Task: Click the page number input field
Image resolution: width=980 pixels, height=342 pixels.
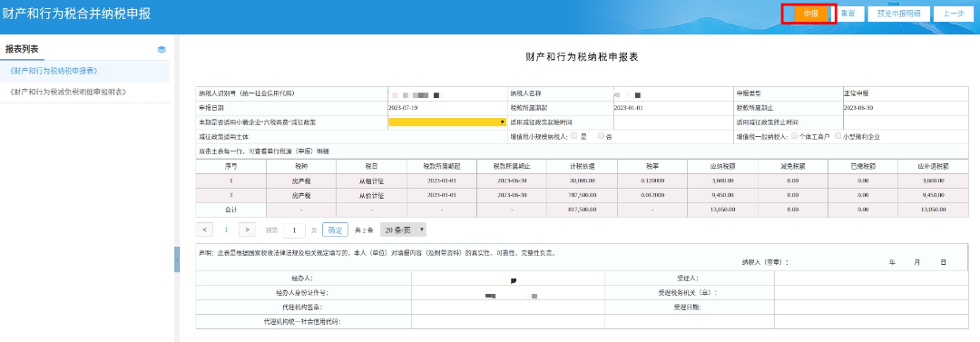Action: pyautogui.click(x=294, y=230)
